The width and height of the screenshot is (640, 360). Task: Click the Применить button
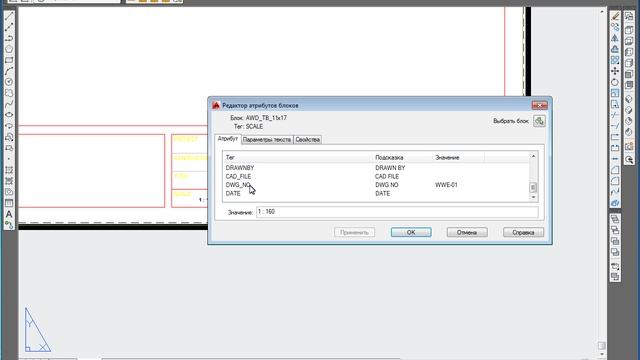(x=354, y=232)
